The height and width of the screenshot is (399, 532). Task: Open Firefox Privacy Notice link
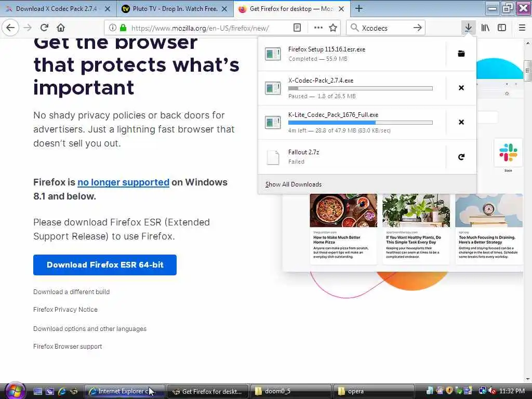tap(65, 310)
